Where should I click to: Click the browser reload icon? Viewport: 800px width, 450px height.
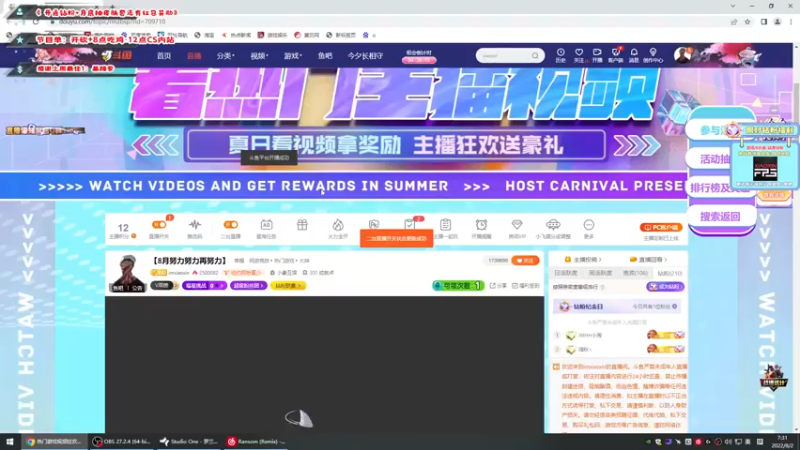pos(36,22)
